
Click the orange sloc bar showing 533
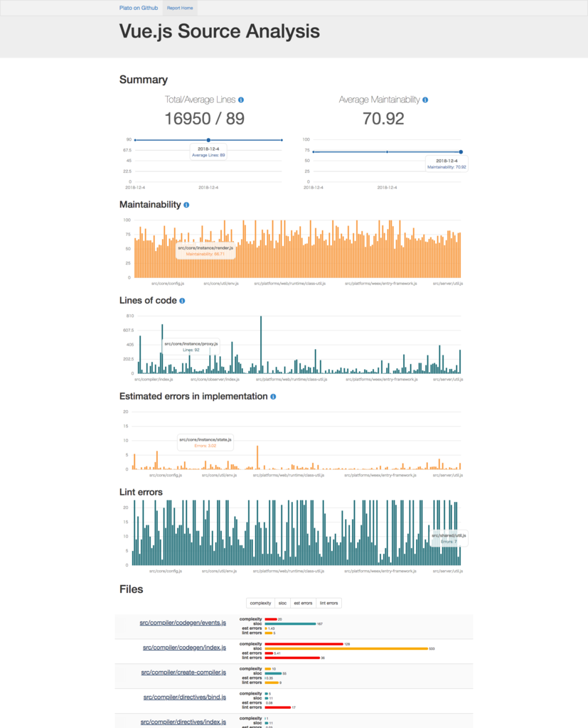(346, 648)
